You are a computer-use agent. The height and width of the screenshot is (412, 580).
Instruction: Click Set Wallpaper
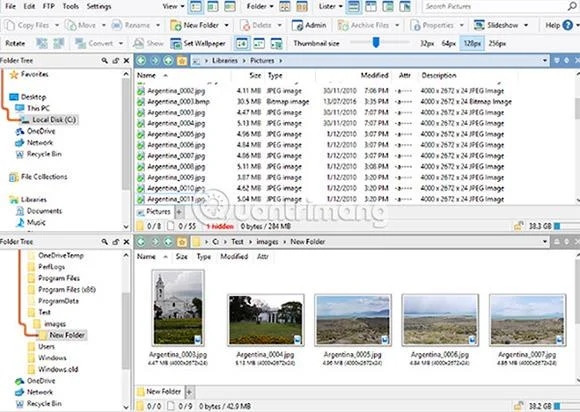pyautogui.click(x=198, y=43)
